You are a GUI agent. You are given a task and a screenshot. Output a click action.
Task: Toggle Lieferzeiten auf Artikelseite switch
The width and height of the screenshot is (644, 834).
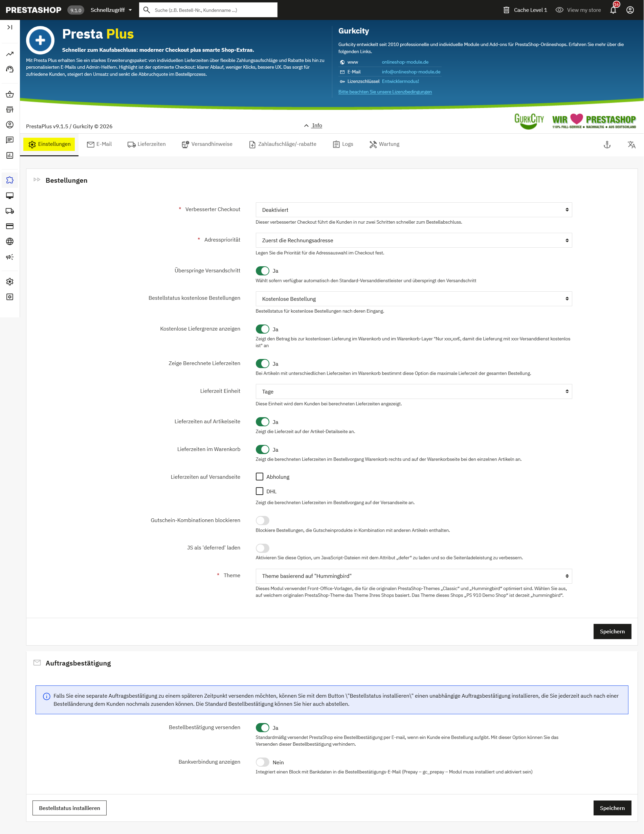coord(263,422)
